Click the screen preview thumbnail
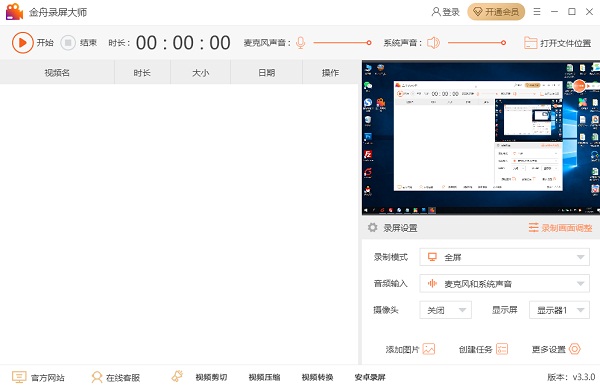This screenshot has width=600, height=385. coord(481,138)
